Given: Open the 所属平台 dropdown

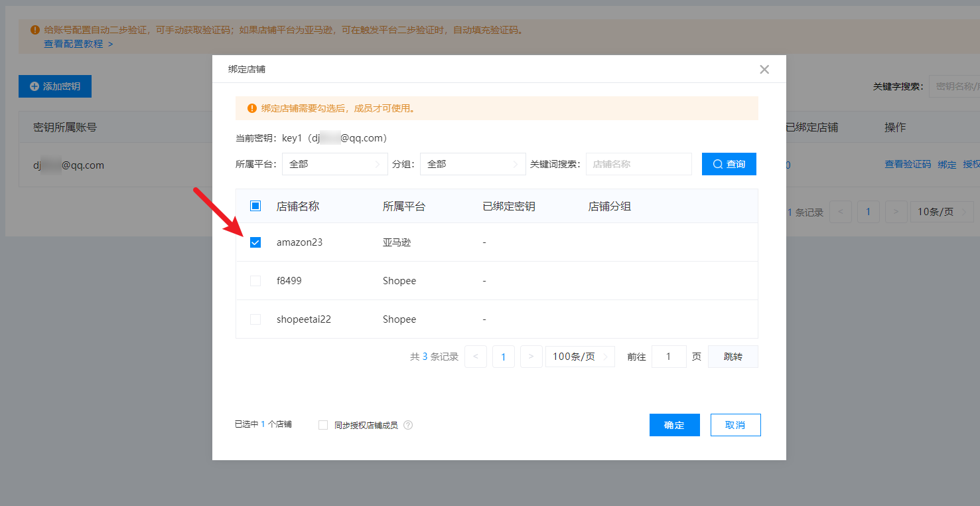Looking at the screenshot, I should click(x=334, y=164).
